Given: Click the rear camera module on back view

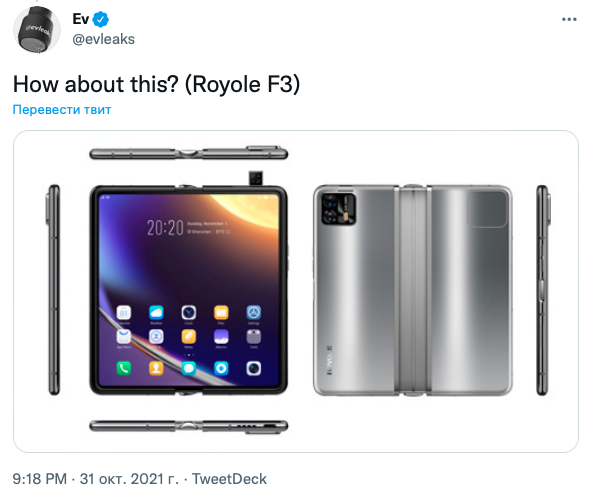Looking at the screenshot, I should coord(339,208).
